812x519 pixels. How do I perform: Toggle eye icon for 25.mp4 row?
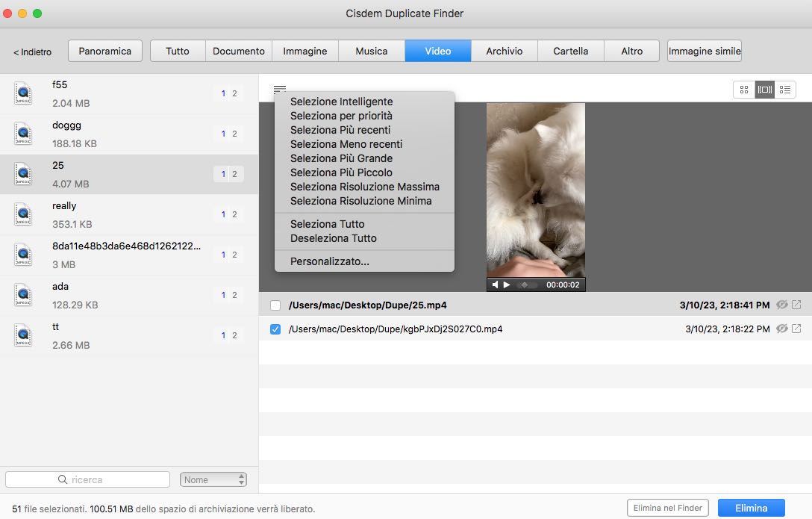point(781,305)
